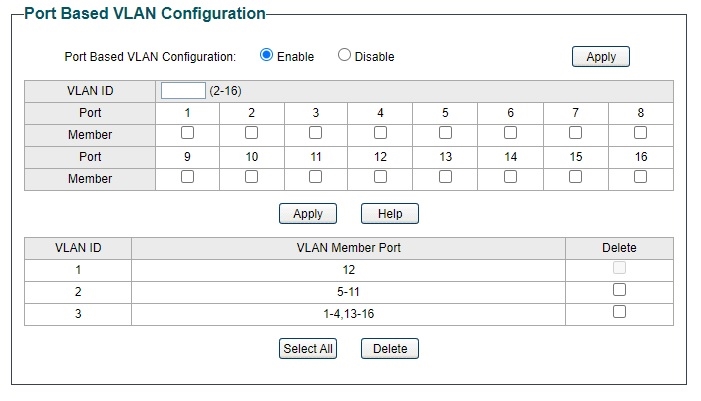The width and height of the screenshot is (701, 401).
Task: Click the Apply button below the port table
Action: 308,214
